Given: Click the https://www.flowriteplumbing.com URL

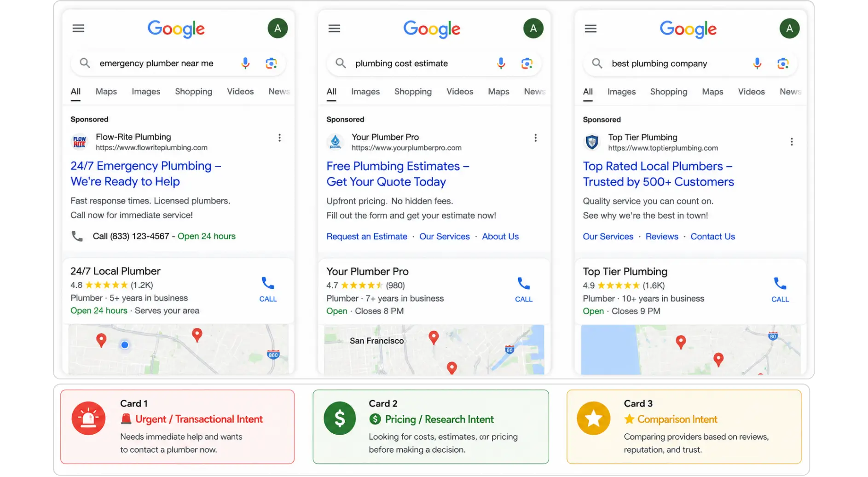Looking at the screenshot, I should click(151, 148).
